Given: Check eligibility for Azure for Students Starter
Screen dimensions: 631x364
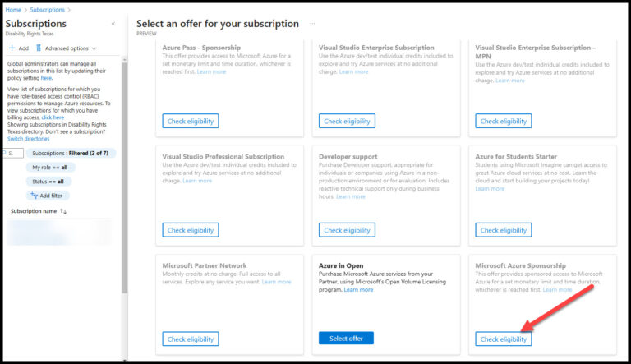Looking at the screenshot, I should (504, 230).
